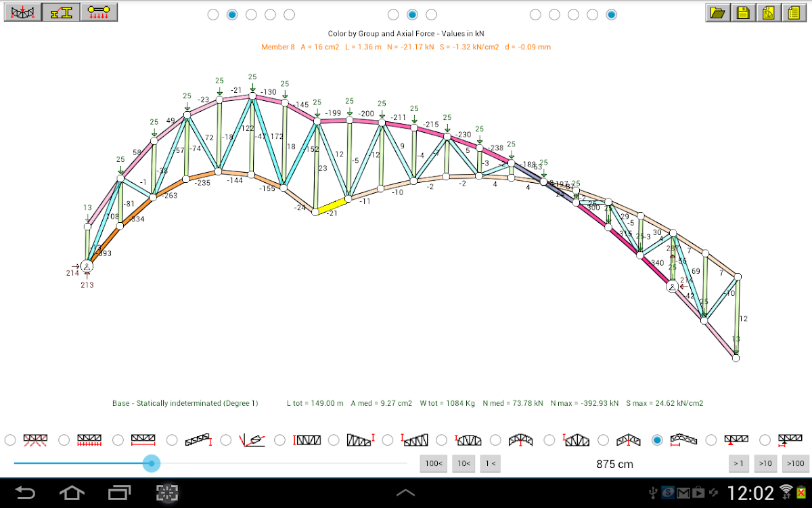Click the '1 <' decrement button

[490, 464]
